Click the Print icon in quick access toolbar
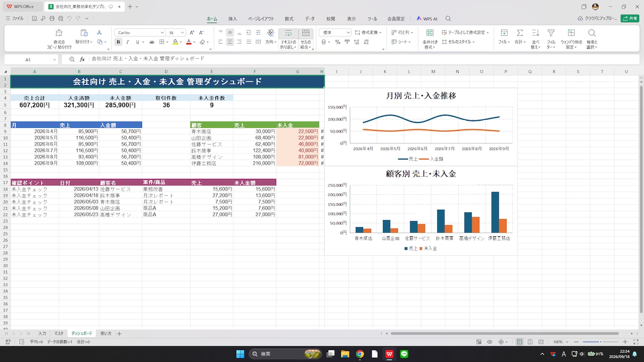 tap(52, 18)
